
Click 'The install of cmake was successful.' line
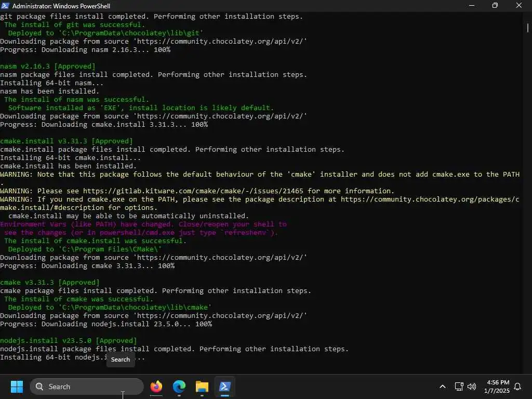(x=79, y=299)
